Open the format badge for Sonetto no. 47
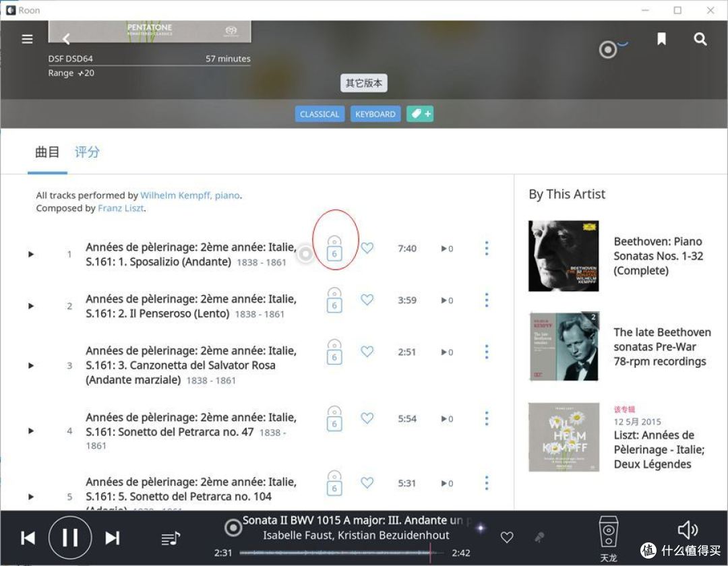 point(334,418)
